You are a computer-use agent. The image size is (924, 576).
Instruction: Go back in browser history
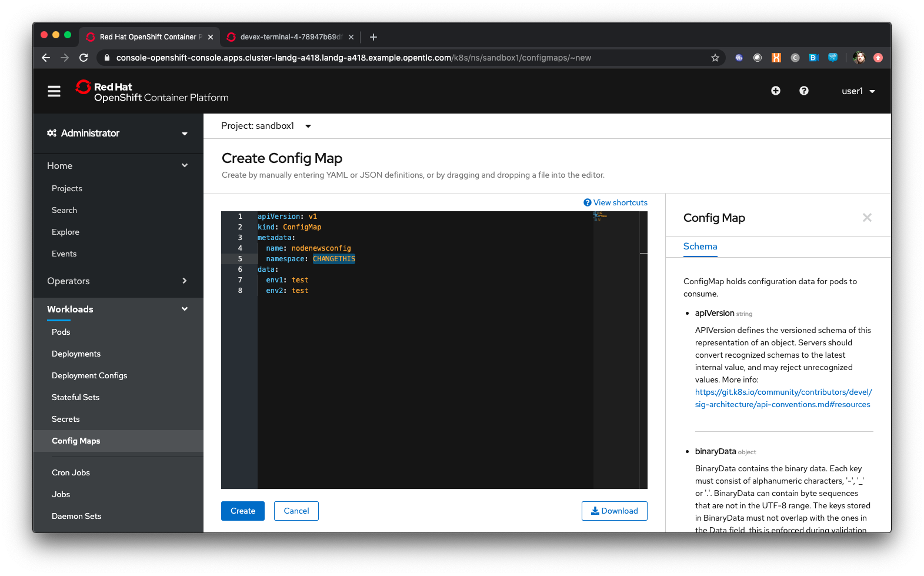(46, 58)
